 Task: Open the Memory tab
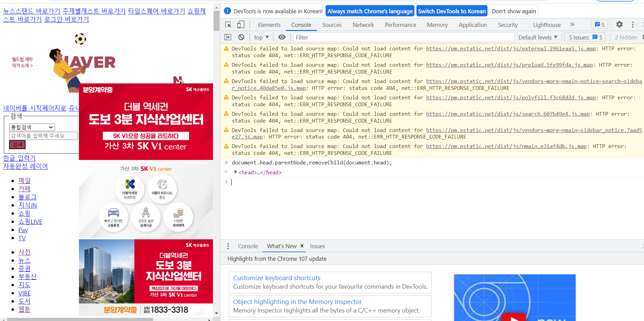click(437, 25)
